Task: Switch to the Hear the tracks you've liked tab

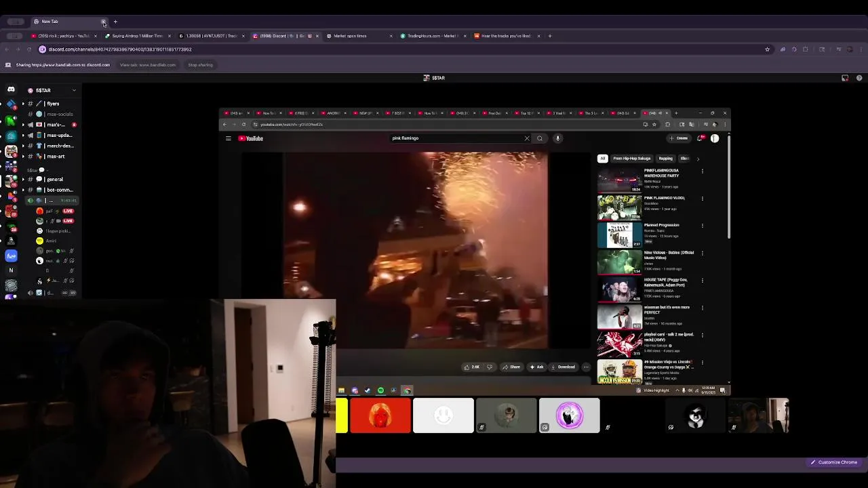Action: [507, 36]
